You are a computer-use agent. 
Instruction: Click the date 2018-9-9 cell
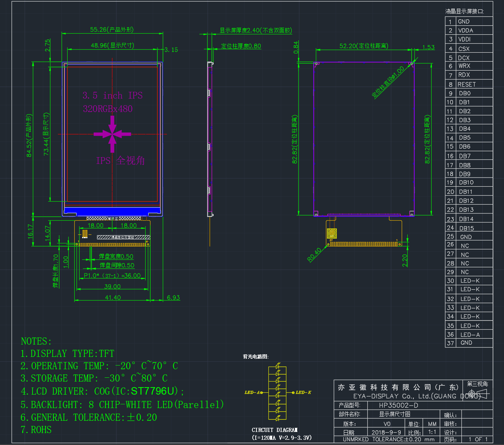tap(386, 432)
